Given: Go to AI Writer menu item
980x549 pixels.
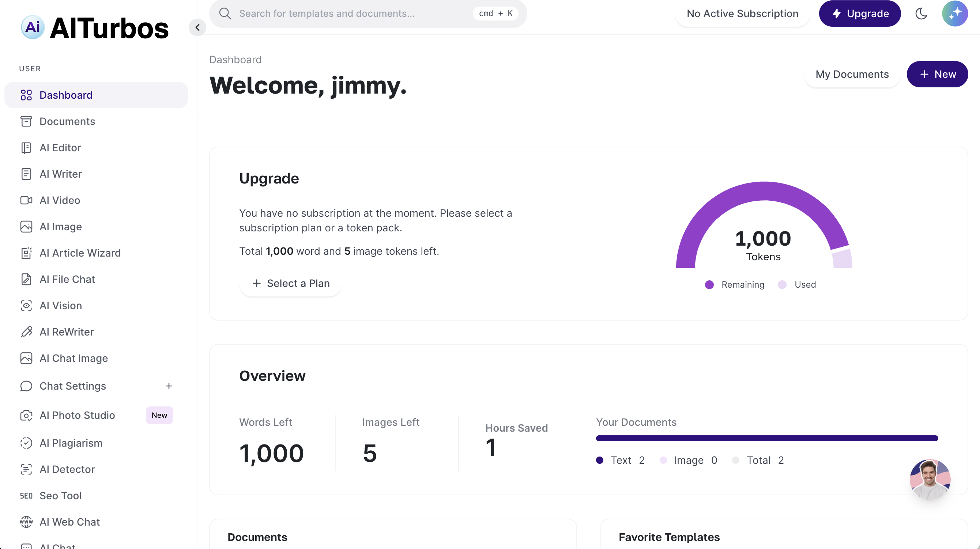Looking at the screenshot, I should (x=60, y=174).
